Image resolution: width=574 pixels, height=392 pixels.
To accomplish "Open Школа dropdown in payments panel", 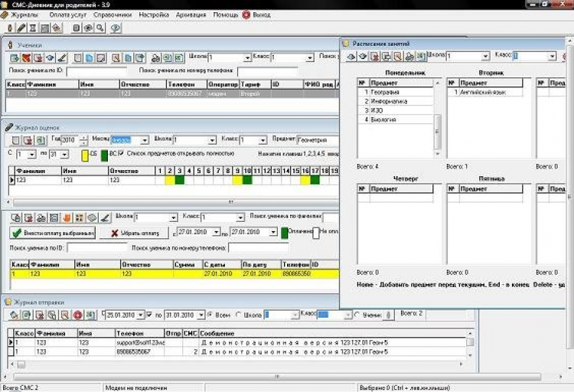I will point(174,217).
